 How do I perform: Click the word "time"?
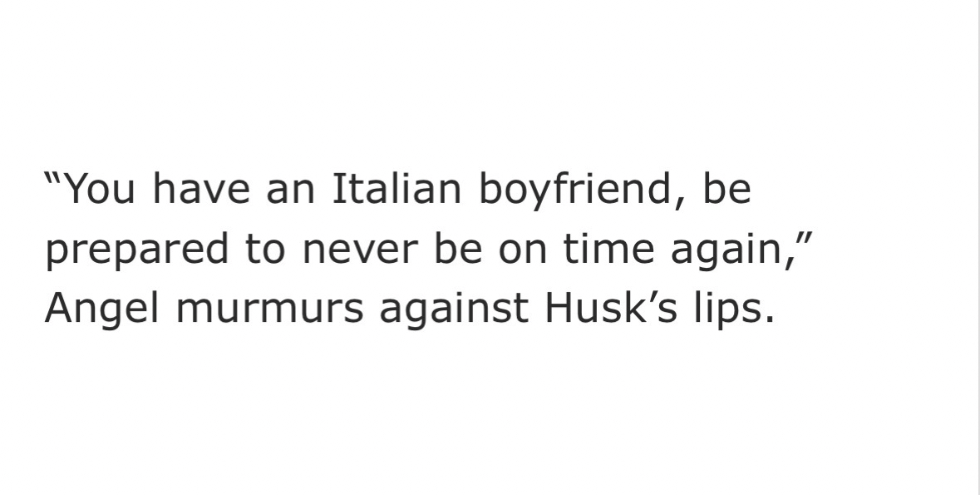607,249
